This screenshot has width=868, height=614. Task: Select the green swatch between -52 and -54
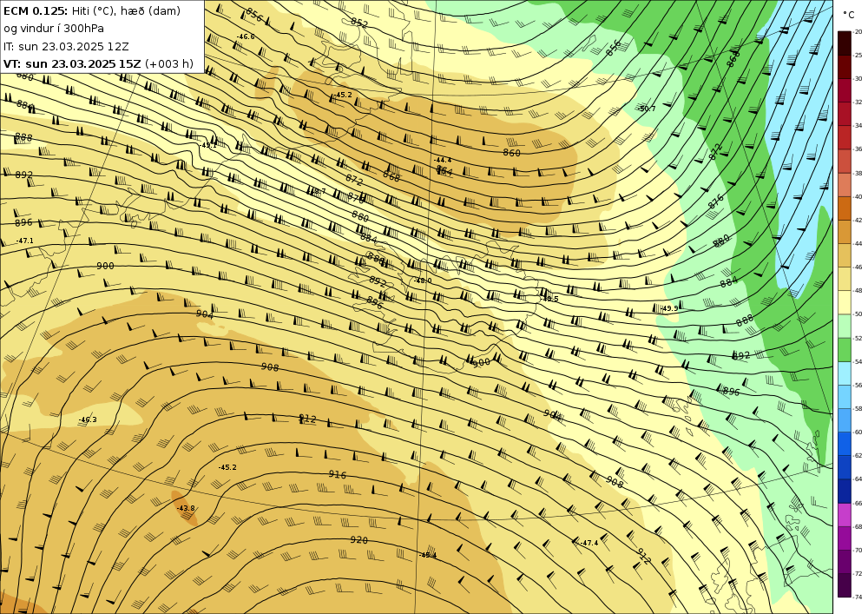point(845,350)
